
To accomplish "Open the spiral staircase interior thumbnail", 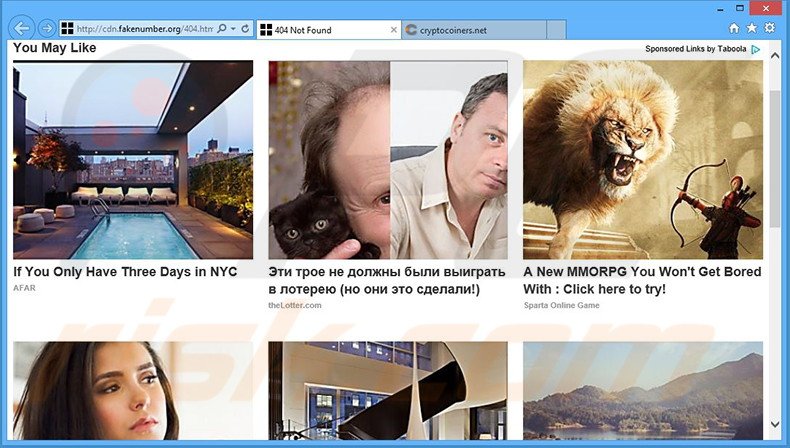I will click(388, 391).
